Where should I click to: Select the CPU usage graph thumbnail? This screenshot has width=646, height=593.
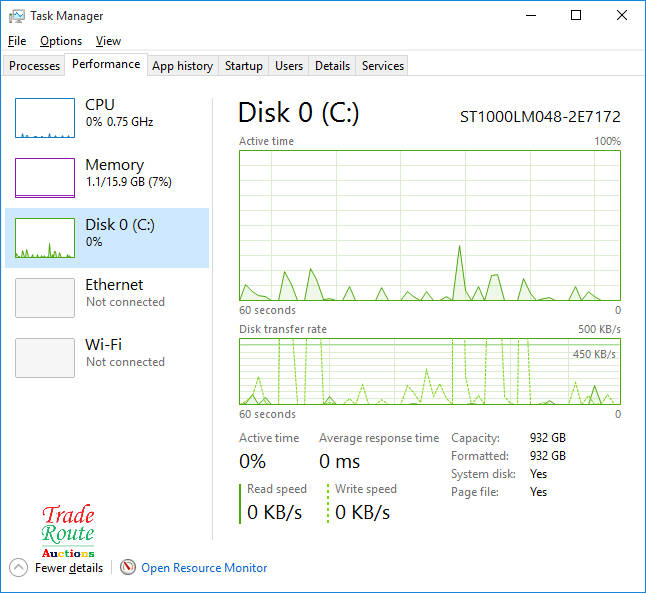[45, 118]
